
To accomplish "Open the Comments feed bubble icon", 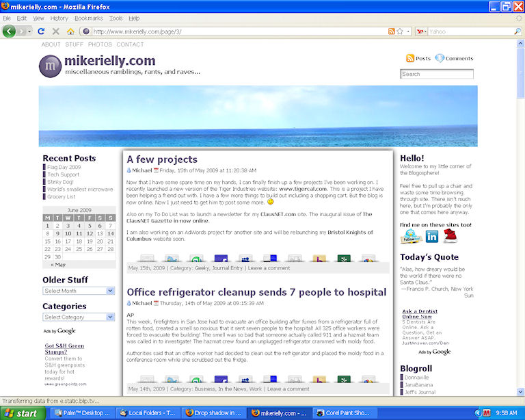I will click(440, 58).
